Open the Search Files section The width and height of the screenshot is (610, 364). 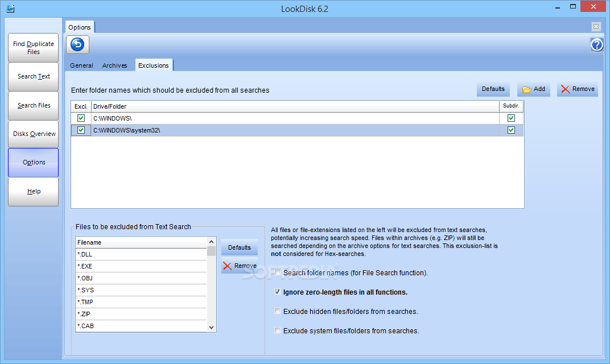(34, 105)
